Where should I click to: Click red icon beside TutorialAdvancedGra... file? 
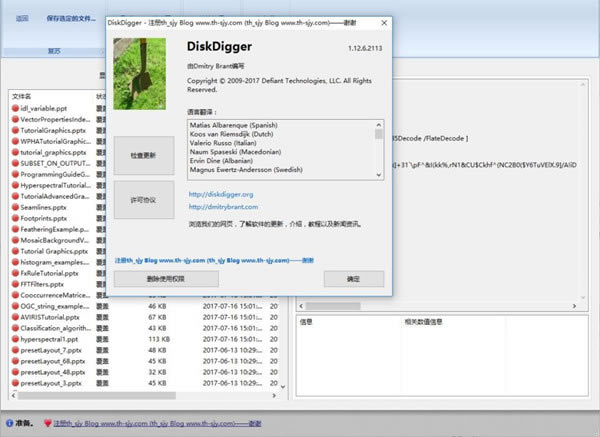[x=15, y=196]
